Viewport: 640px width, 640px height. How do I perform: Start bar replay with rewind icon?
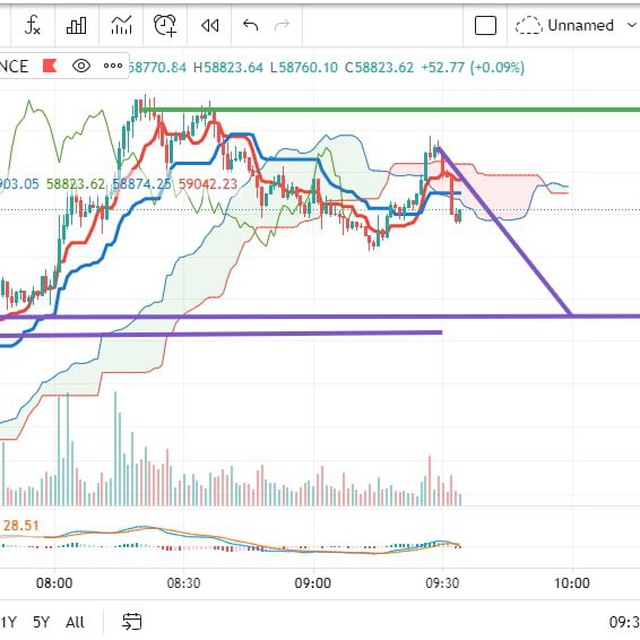(210, 26)
